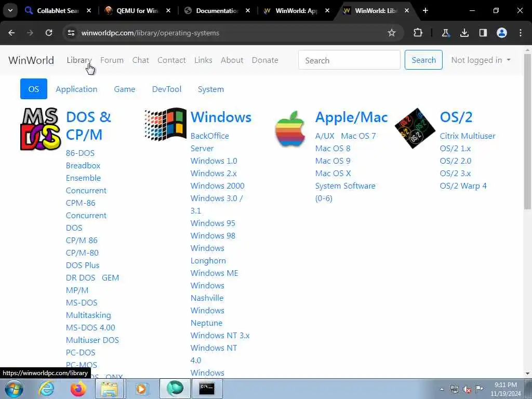Toggle the side panel icon

[483, 33]
